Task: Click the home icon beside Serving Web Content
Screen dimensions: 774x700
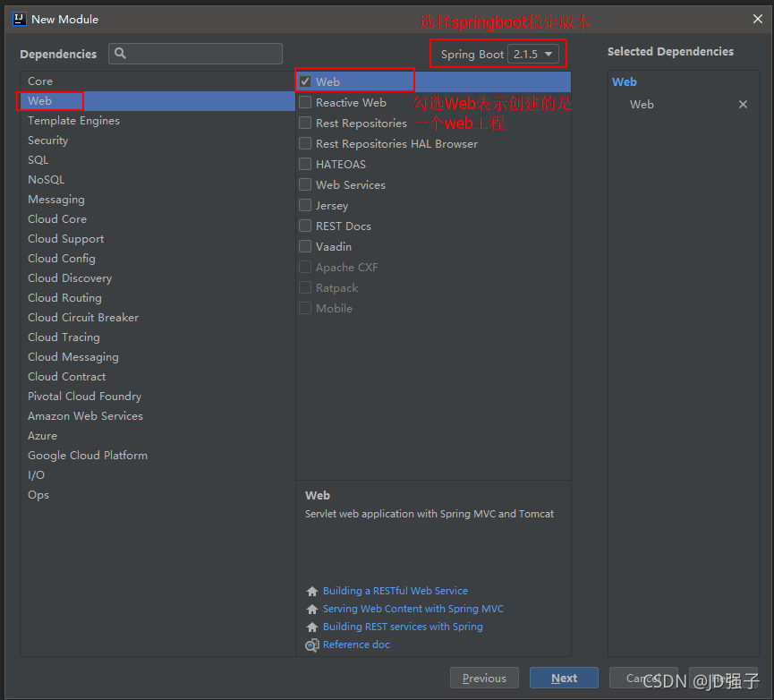Action: tap(311, 610)
